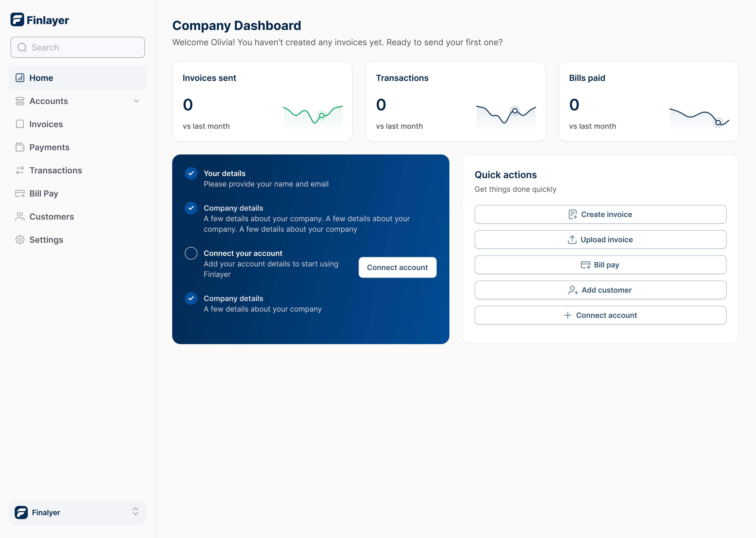Screen dimensions: 756x538
Task: Uncheck the Your details checkmark
Action: point(191,173)
